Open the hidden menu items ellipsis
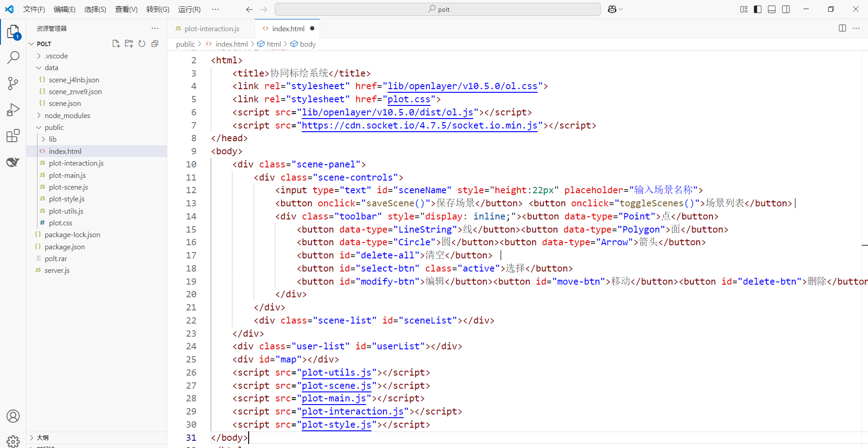The height and width of the screenshot is (448, 868). click(x=215, y=9)
